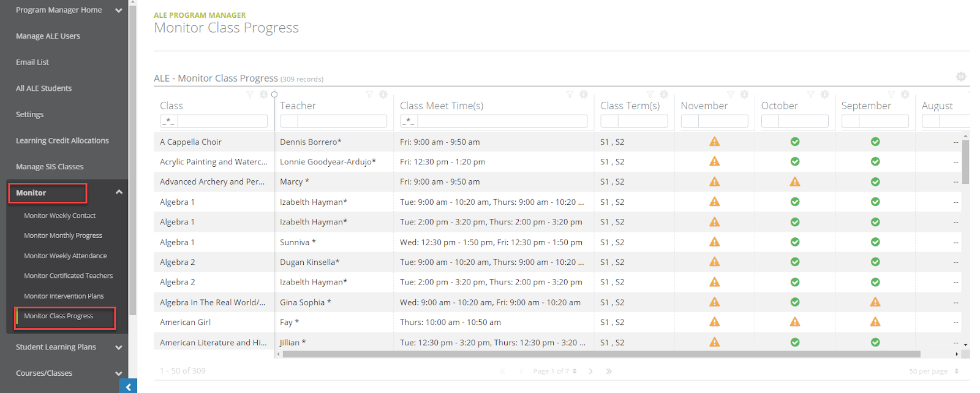
Task: Click Class Term(s) filter input
Action: click(x=643, y=121)
